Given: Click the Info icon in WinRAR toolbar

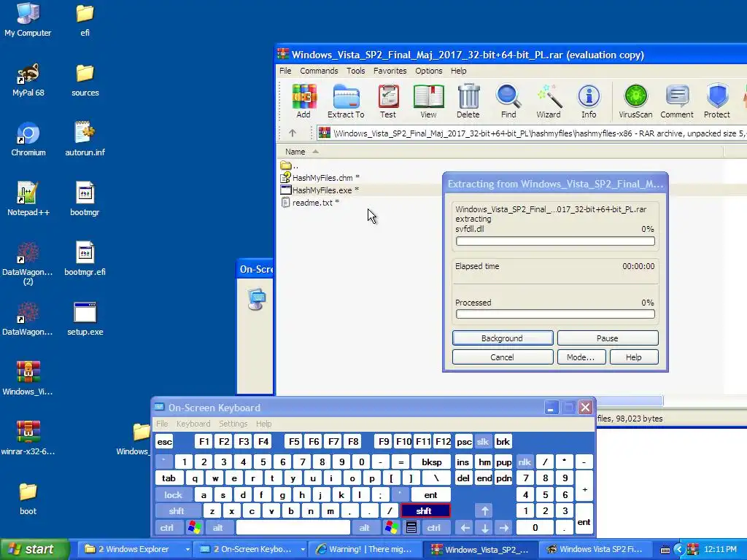Looking at the screenshot, I should (589, 101).
